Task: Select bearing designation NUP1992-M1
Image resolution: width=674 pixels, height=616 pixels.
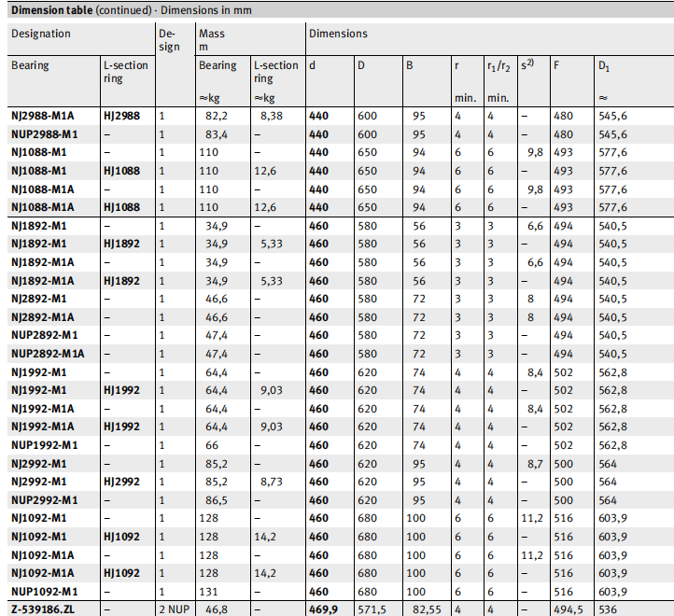Action: 43,445
